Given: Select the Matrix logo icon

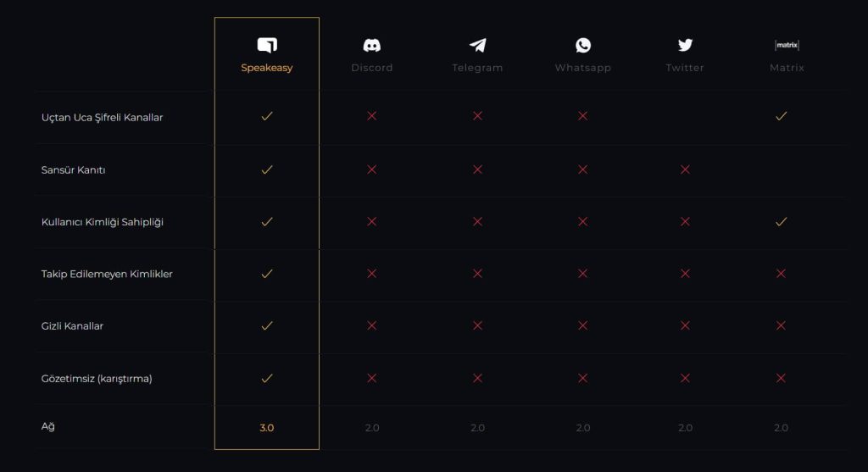Looking at the screenshot, I should pos(787,45).
